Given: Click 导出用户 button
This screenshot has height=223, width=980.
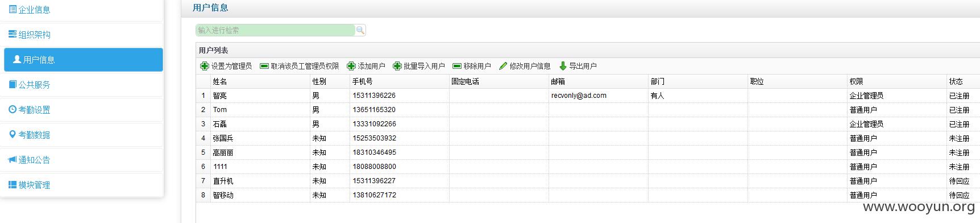Looking at the screenshot, I should click(x=578, y=66).
